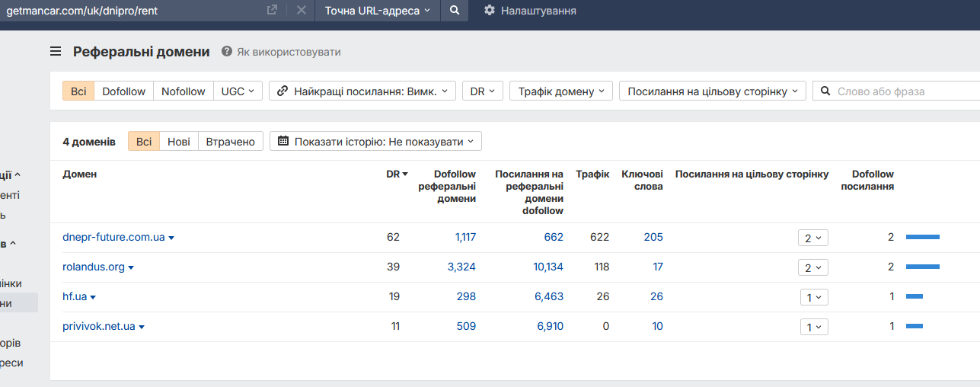The width and height of the screenshot is (980, 387).
Task: Click the 3,324 dofollow domains link for rolandus.org
Action: tap(461, 267)
